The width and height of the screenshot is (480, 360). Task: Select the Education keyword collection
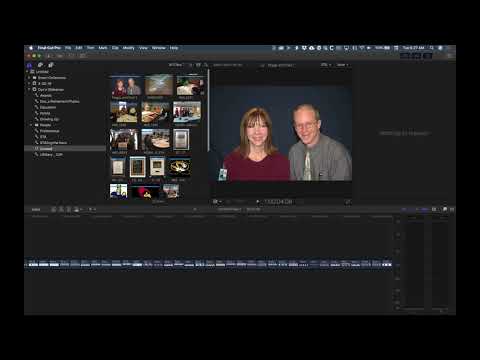48,107
